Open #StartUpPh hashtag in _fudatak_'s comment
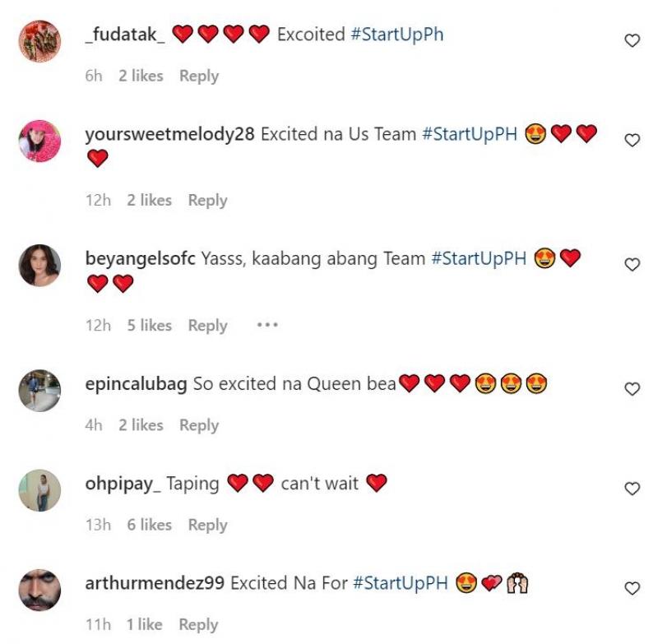658x644 pixels. coord(397,35)
